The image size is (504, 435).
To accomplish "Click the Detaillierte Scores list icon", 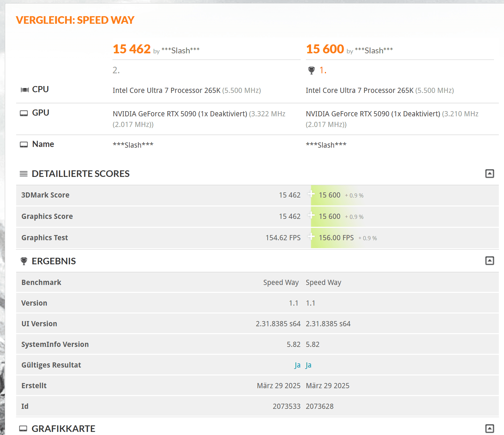I will click(24, 174).
